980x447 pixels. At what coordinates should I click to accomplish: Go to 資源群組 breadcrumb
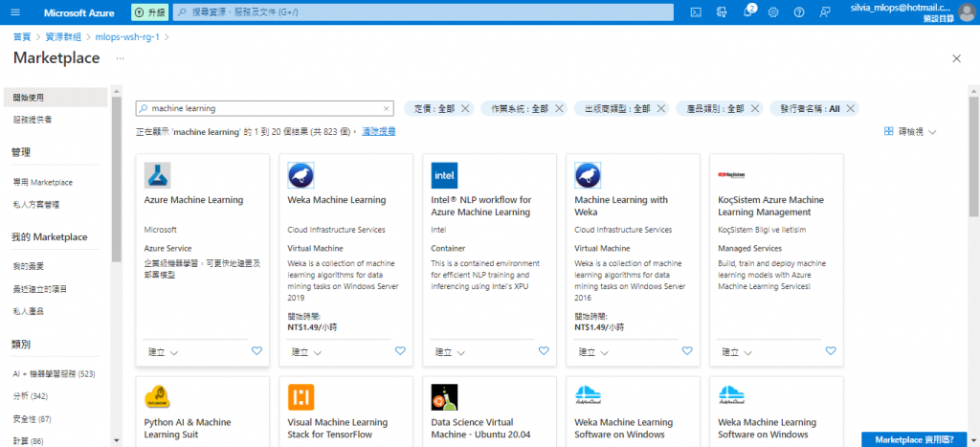coord(63,37)
